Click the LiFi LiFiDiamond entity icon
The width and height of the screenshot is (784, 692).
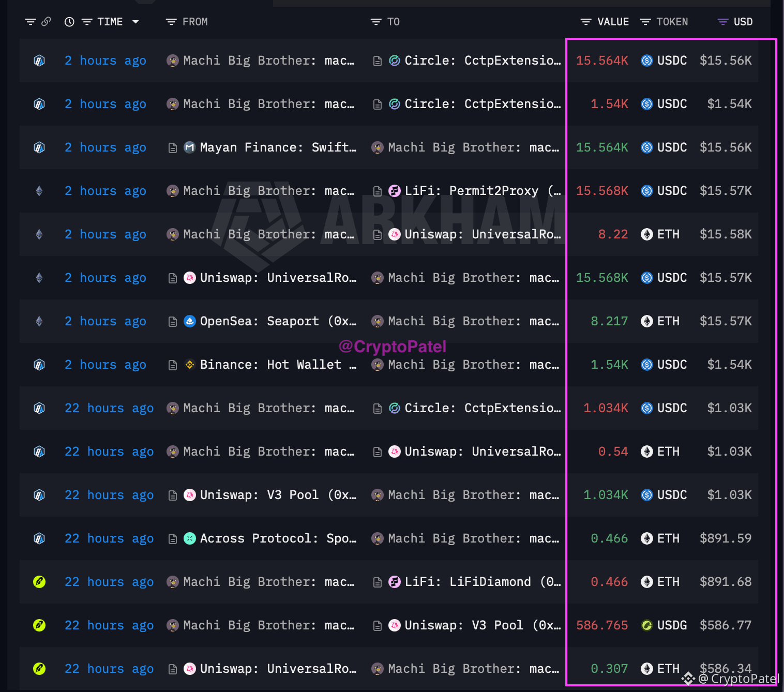point(395,582)
